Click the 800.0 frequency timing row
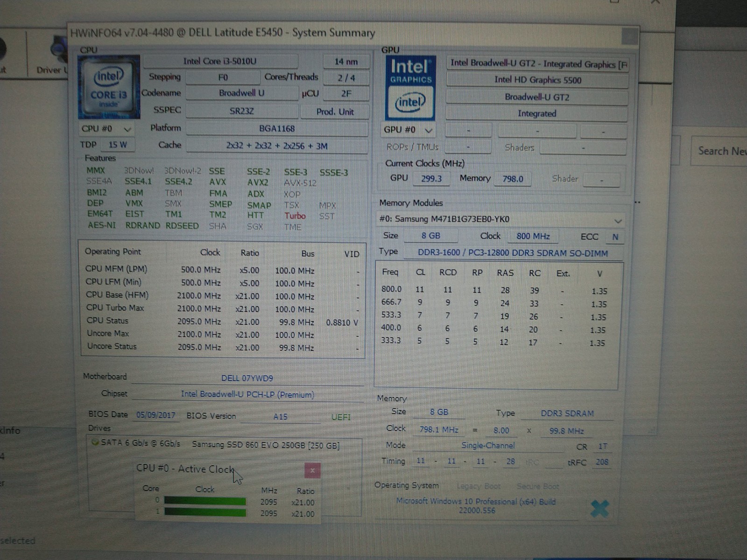 click(x=495, y=290)
